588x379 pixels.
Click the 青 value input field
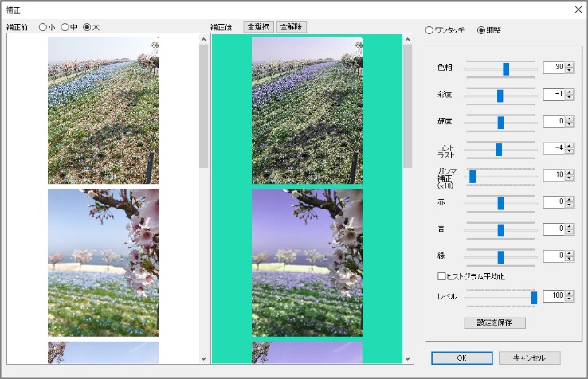coord(555,229)
